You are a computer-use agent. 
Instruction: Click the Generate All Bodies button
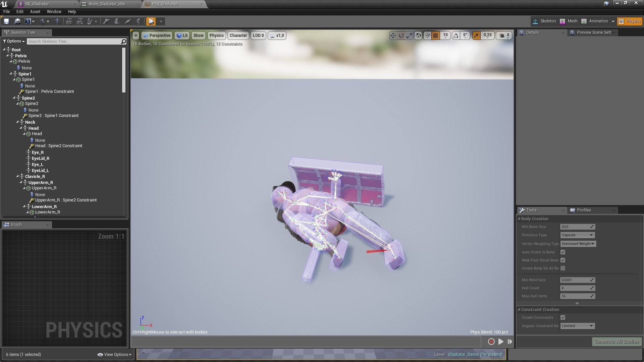616,342
